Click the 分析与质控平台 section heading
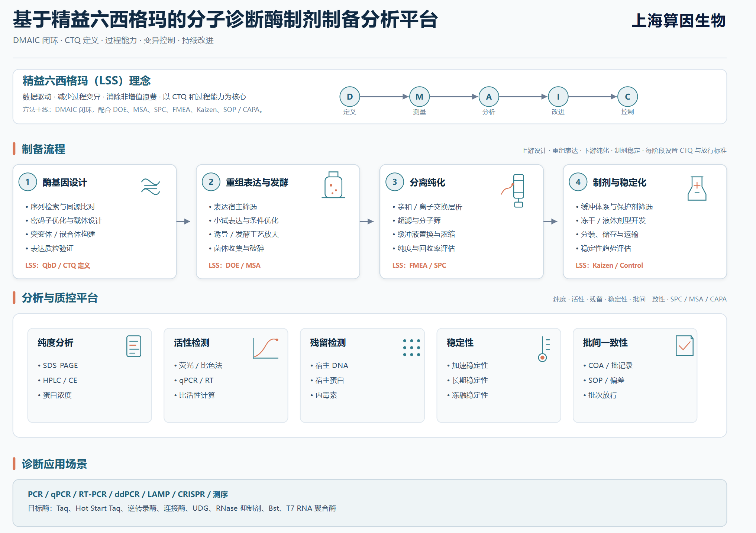The width and height of the screenshot is (756, 533). click(x=60, y=298)
